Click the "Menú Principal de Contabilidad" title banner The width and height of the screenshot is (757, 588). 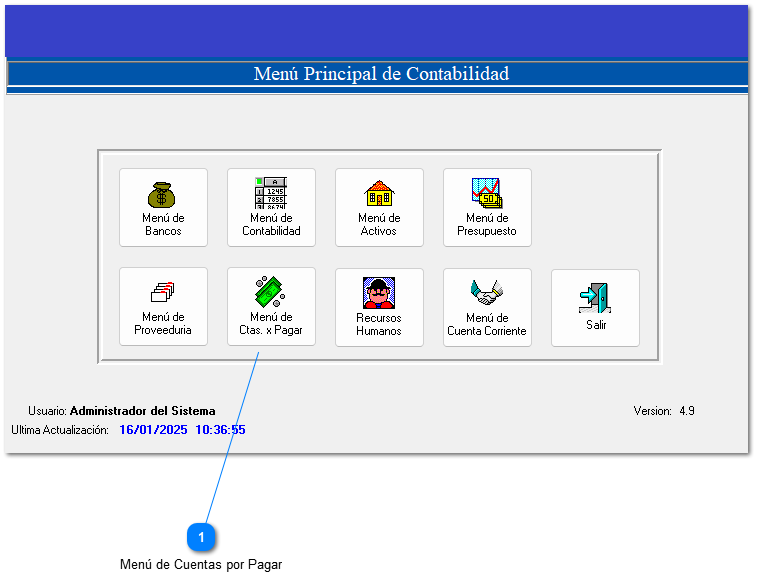(380, 74)
